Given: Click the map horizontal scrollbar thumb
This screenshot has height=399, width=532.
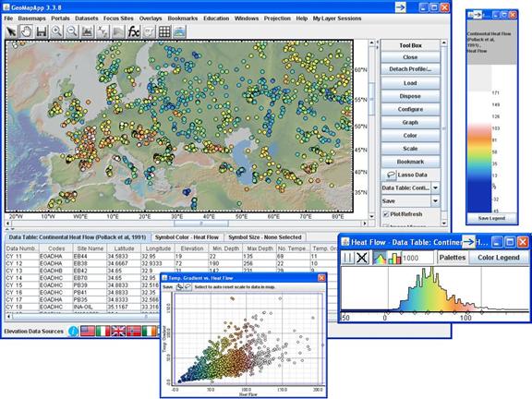Looking at the screenshot, I should 200,224.
